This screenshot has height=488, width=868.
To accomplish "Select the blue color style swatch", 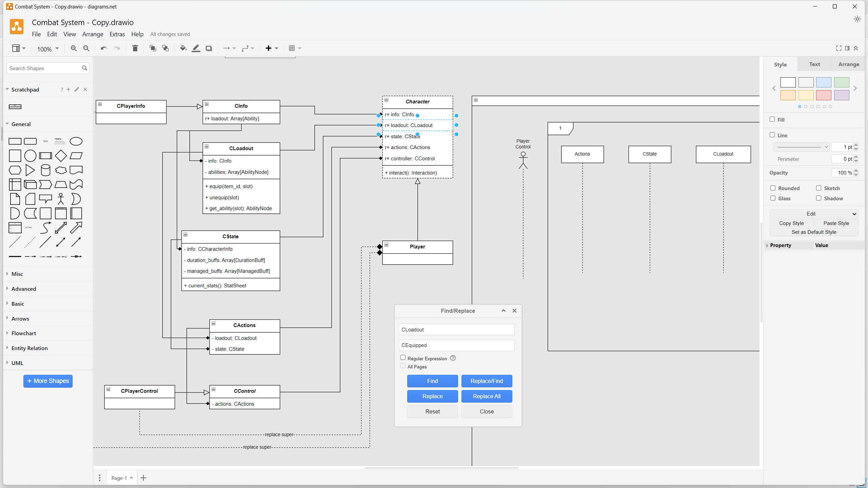I will (824, 82).
